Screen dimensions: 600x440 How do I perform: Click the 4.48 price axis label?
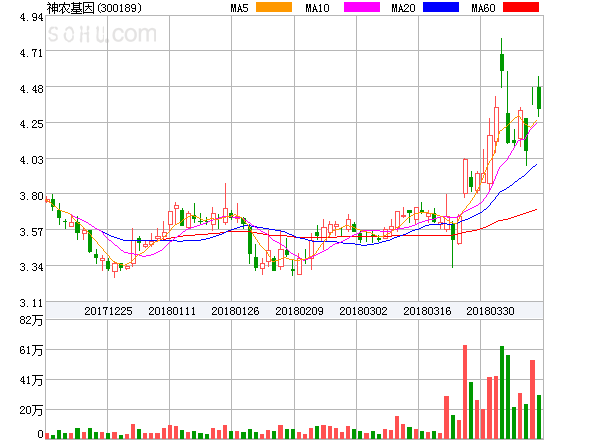31,89
